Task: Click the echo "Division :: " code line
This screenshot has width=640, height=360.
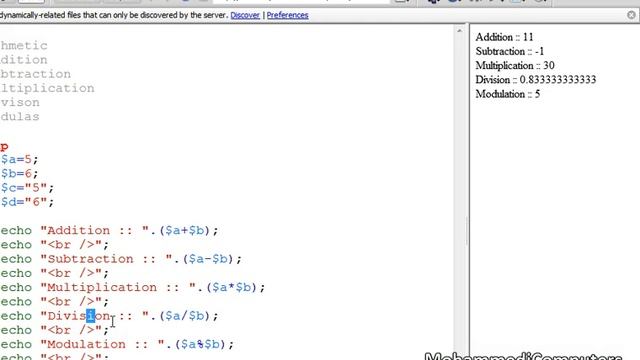Action: click(x=109, y=316)
